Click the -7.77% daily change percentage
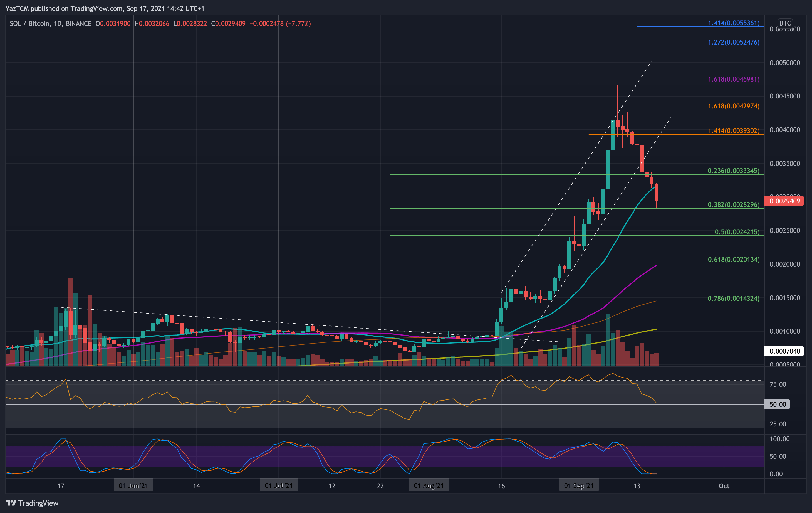 click(298, 24)
